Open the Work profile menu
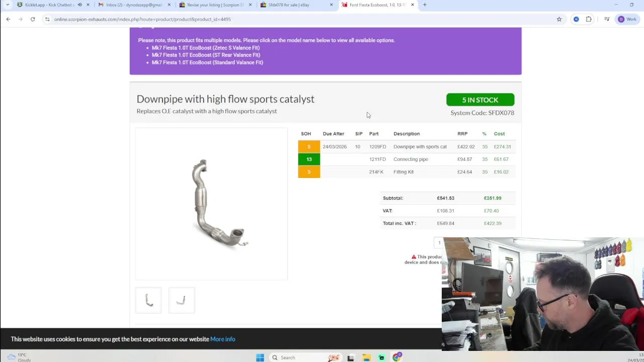644x362 pixels. coord(627,19)
